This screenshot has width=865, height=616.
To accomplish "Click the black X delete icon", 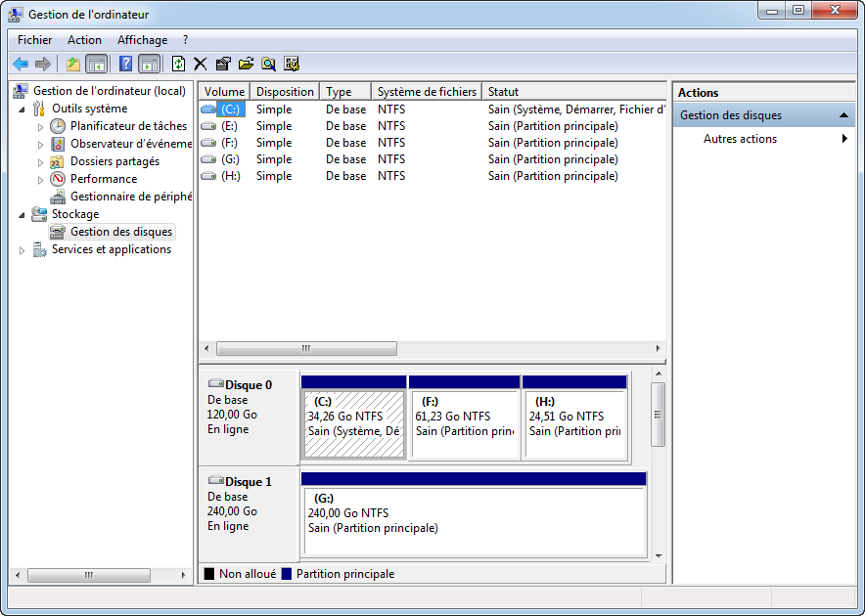I will [x=201, y=64].
